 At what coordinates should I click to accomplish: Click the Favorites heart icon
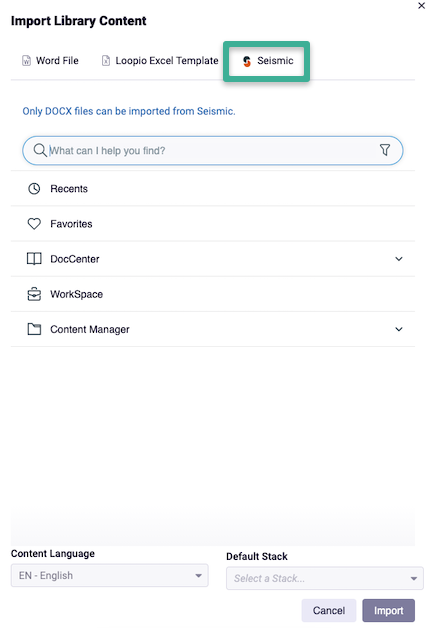pyautogui.click(x=34, y=223)
